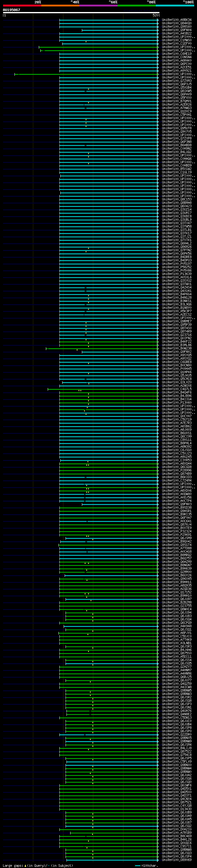
Task: Select the UniRef100_B4DRE8 label
Action: [177, 257]
